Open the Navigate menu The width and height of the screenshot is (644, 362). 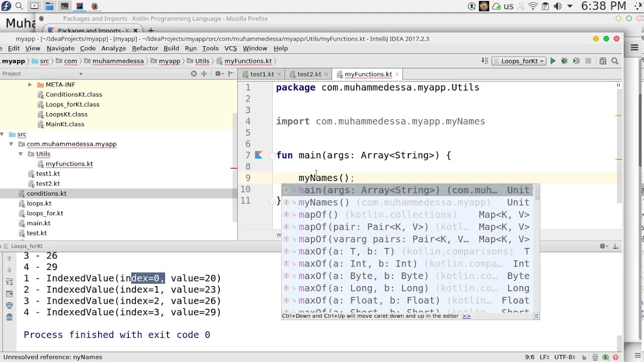point(60,48)
